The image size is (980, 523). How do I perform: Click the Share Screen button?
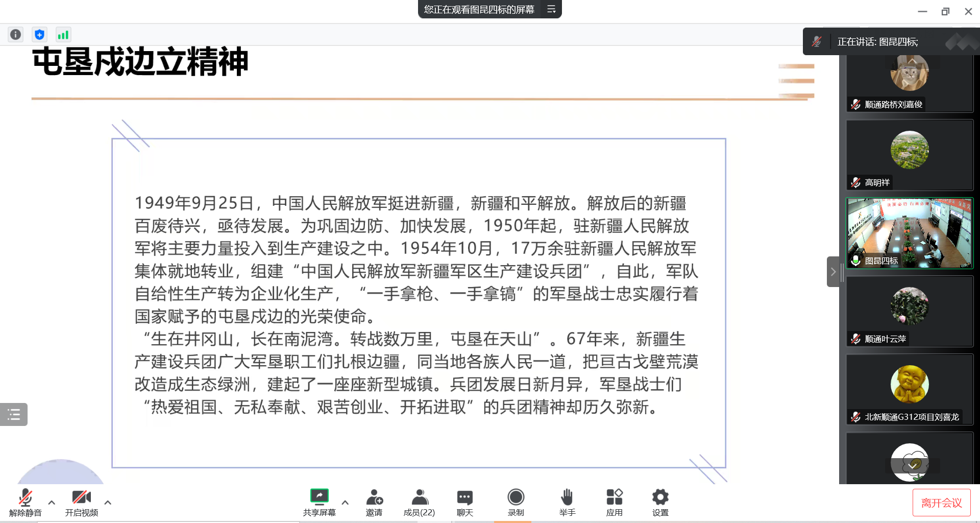pos(319,503)
